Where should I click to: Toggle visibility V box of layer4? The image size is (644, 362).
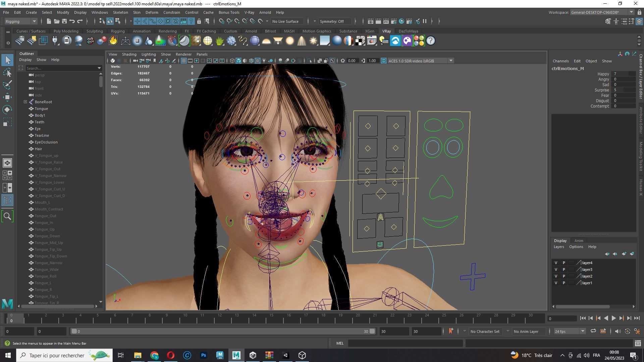(x=556, y=263)
